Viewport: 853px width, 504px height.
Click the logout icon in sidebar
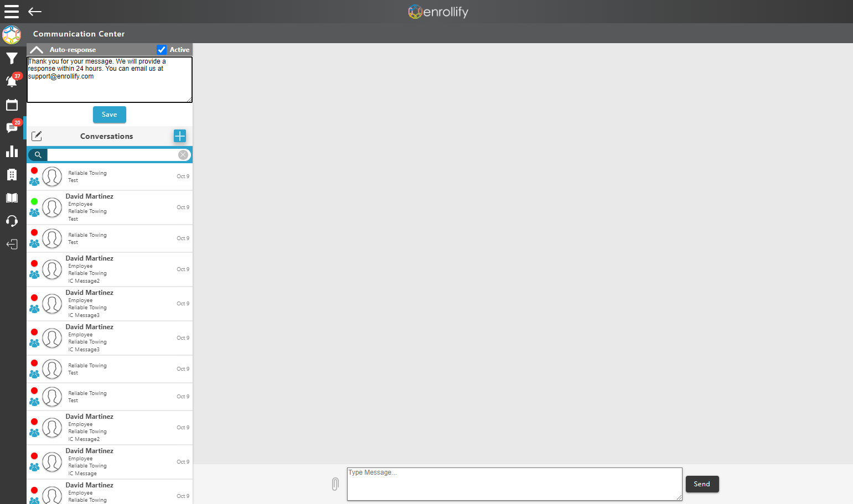point(12,245)
